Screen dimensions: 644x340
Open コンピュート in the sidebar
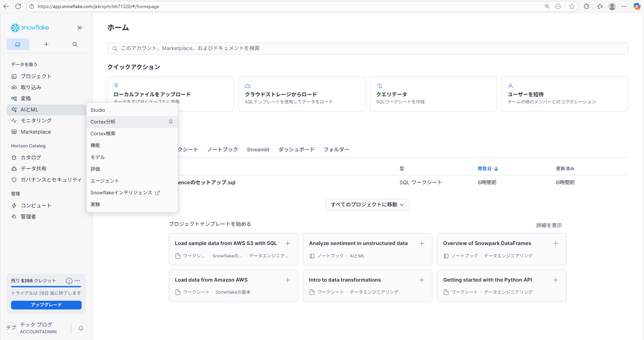click(46, 205)
